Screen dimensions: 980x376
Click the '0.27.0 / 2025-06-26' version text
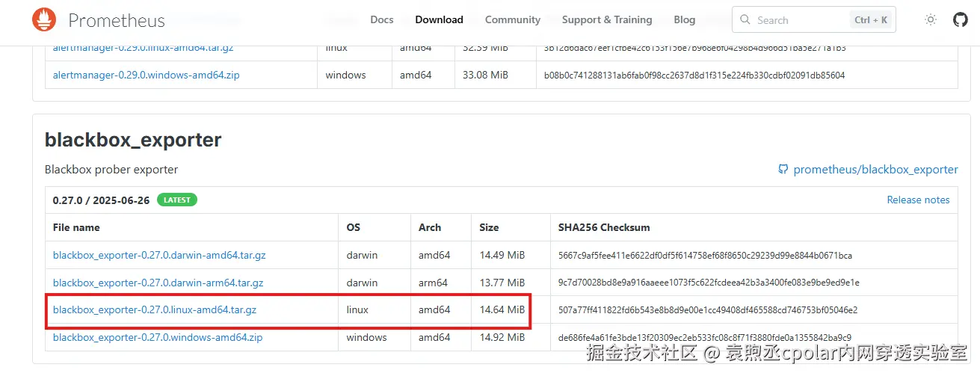tap(102, 200)
